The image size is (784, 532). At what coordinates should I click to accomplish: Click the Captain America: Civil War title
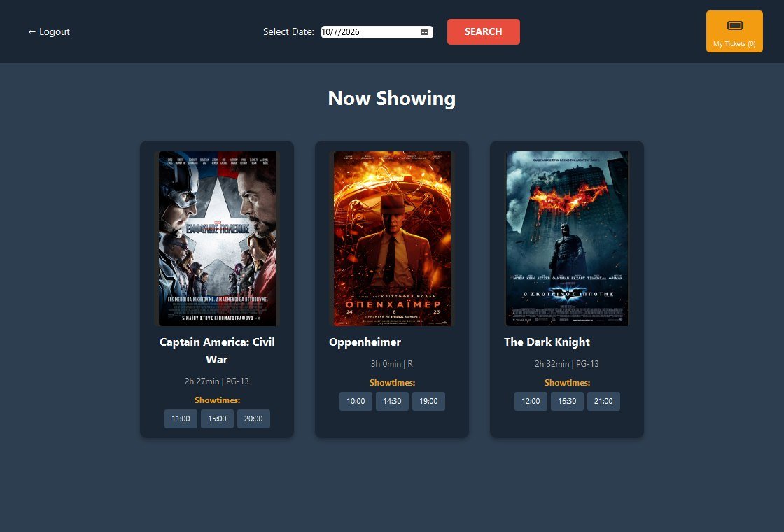217,351
